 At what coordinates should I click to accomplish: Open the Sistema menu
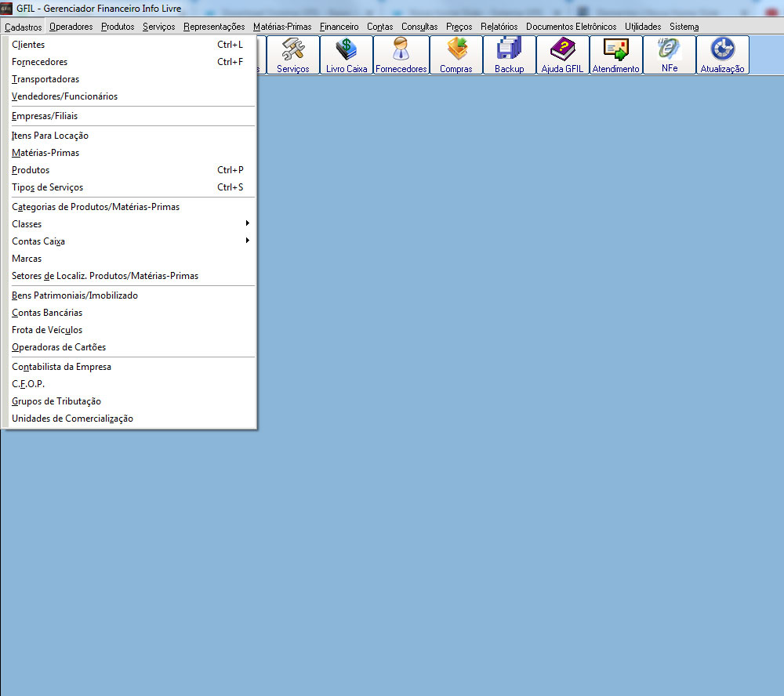[x=684, y=27]
